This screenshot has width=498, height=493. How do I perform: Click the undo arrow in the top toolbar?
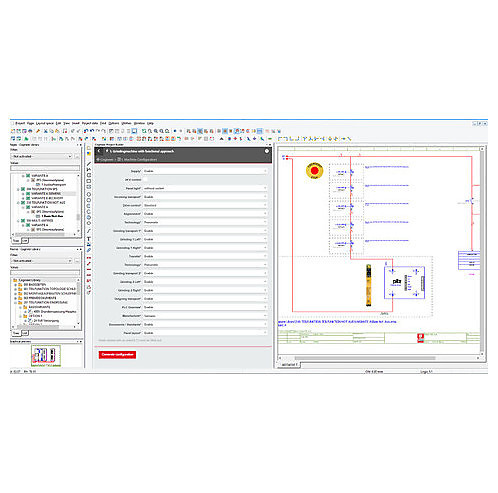[x=86, y=131]
